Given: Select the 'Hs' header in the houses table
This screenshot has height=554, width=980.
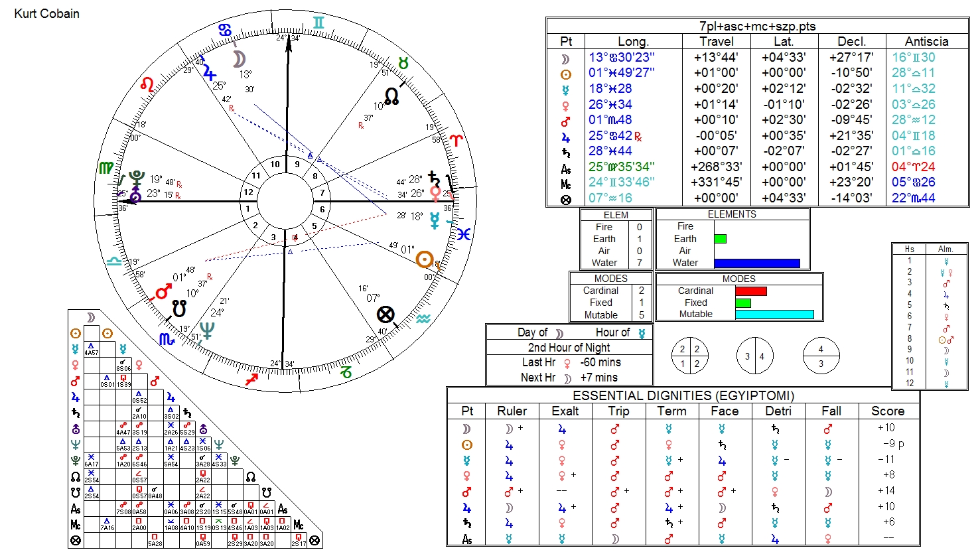Looking at the screenshot, I should pos(910,249).
